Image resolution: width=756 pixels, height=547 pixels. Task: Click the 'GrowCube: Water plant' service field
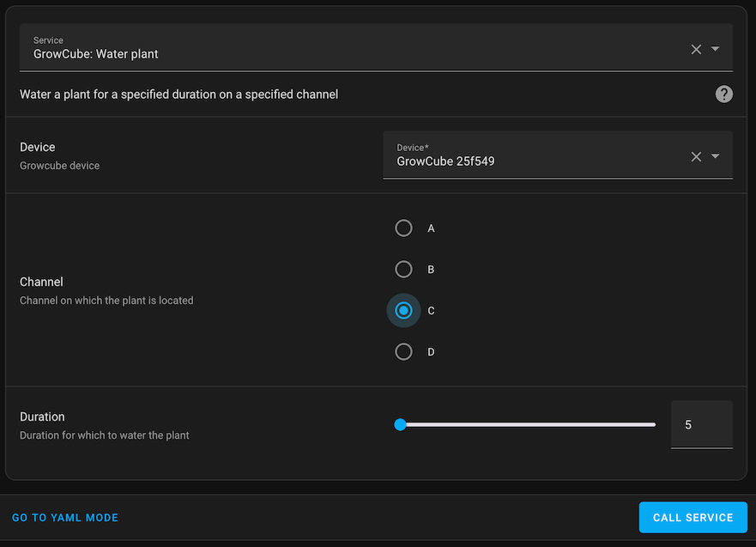(x=376, y=48)
